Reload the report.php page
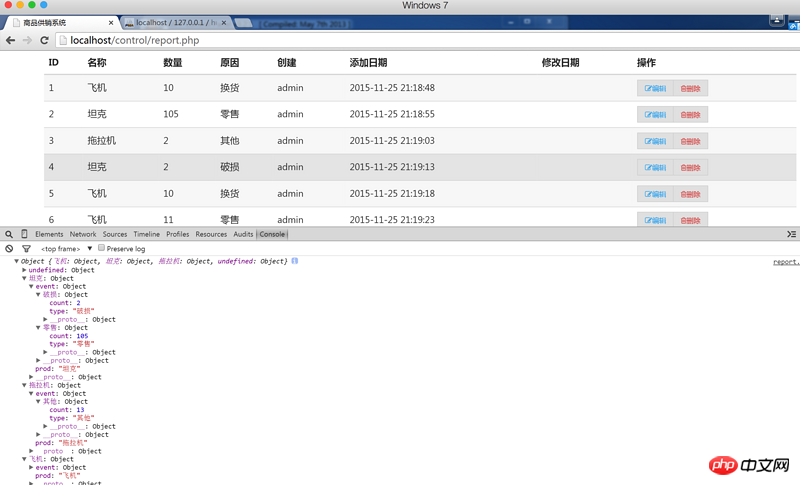The image size is (800, 485). [44, 40]
